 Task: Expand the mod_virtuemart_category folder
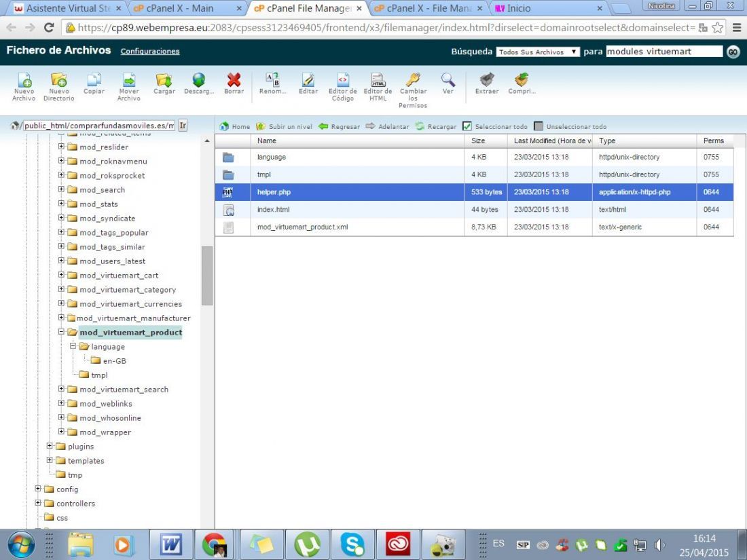(61, 288)
